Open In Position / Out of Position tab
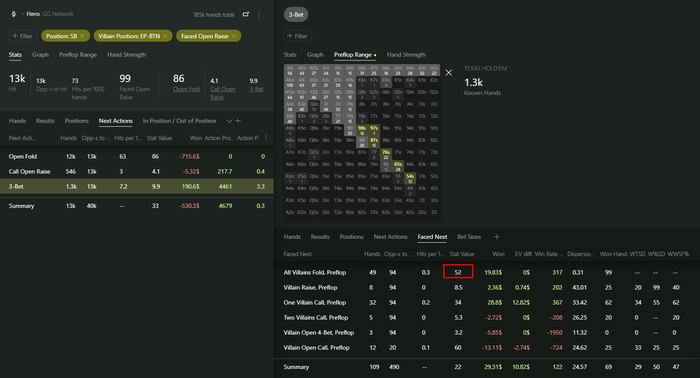Screen dimensions: 700x378 click(179, 120)
